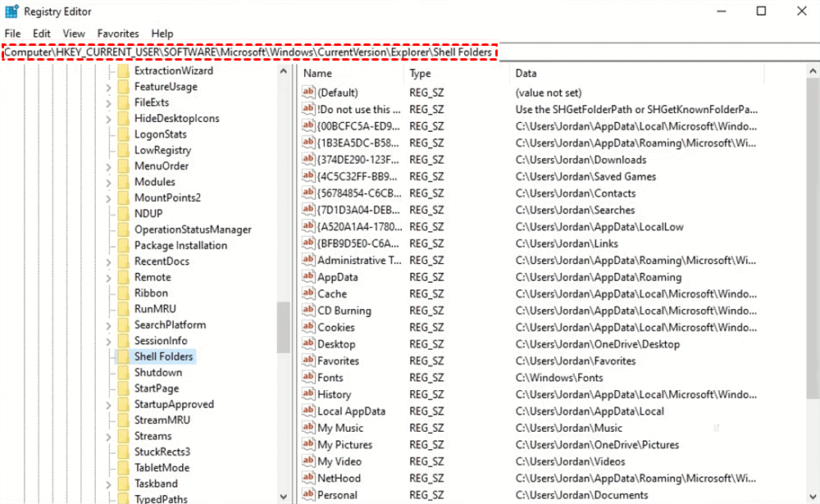
Task: Click the string icon beside Favorites value
Action: [x=308, y=361]
